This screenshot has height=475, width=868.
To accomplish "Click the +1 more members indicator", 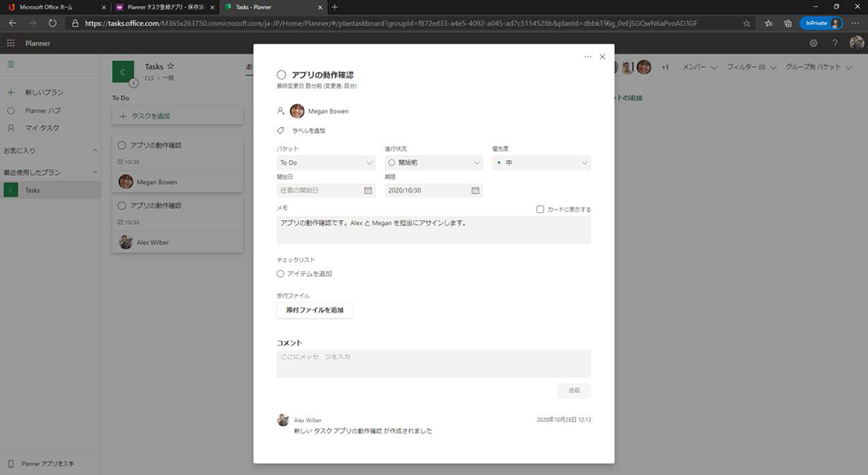I will point(665,67).
